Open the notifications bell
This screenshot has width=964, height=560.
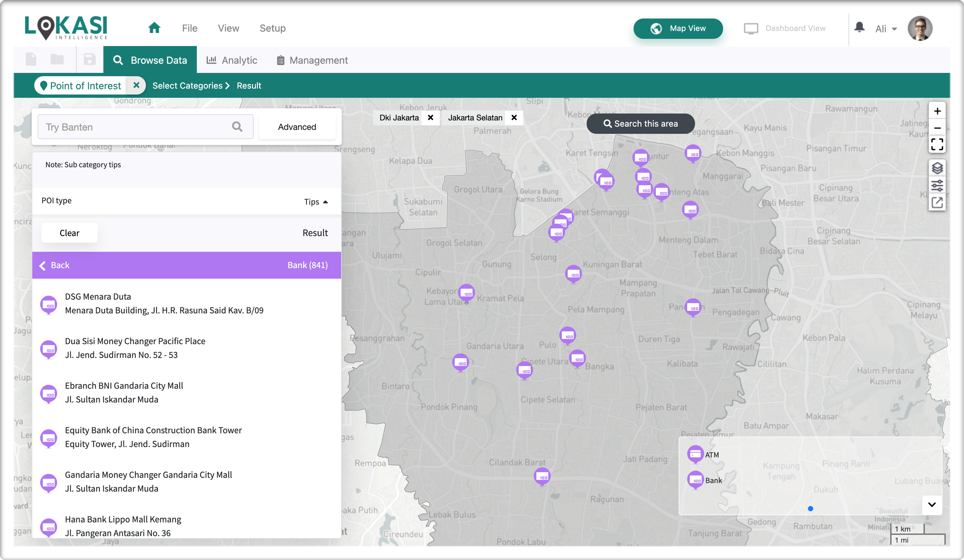(859, 28)
